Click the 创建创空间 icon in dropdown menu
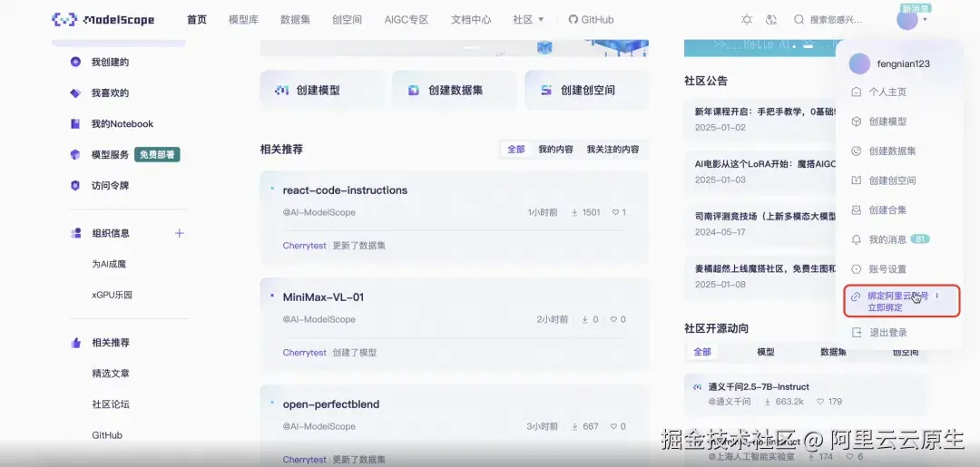This screenshot has width=980, height=467. pos(857,180)
